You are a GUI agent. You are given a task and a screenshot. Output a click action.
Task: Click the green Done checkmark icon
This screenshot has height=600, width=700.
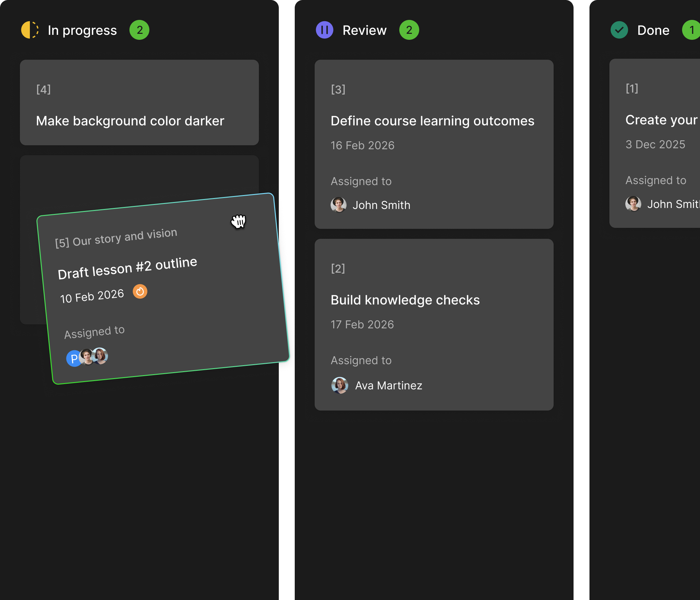[619, 30]
